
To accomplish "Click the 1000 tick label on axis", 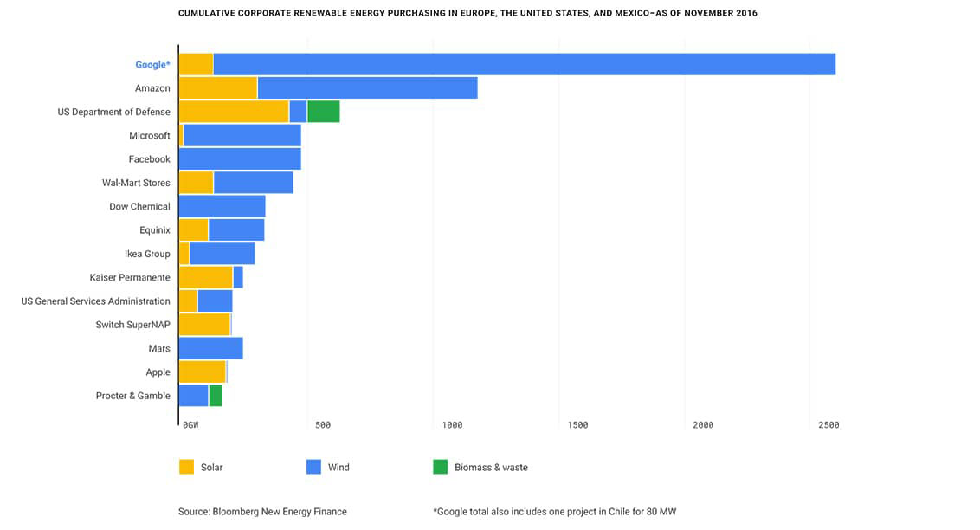I will (x=452, y=425).
